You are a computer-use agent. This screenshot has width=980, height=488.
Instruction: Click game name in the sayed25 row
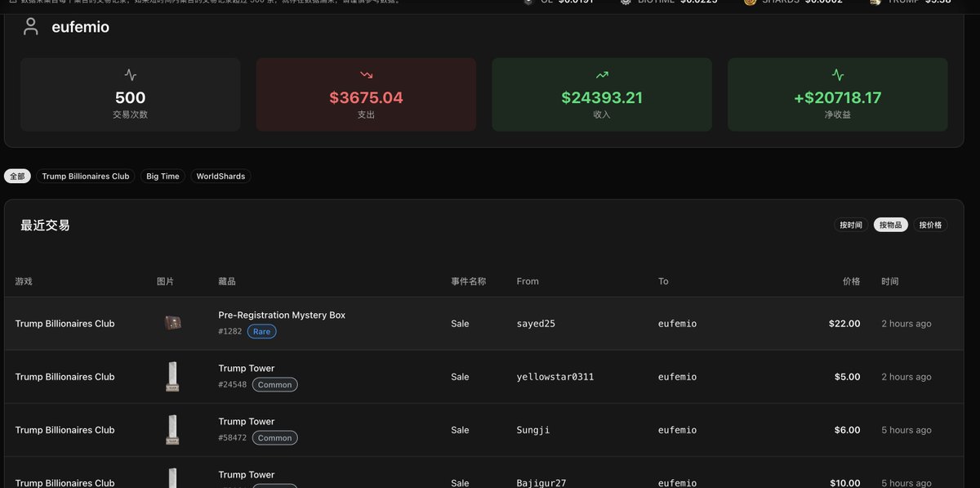(x=65, y=324)
